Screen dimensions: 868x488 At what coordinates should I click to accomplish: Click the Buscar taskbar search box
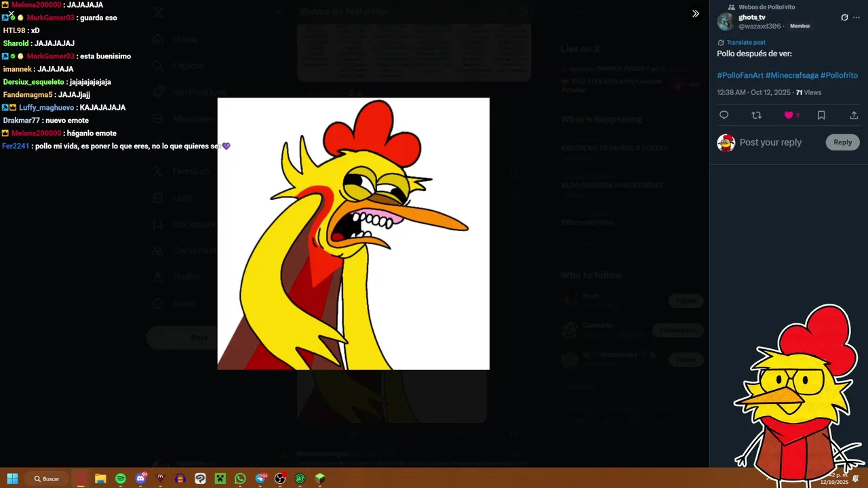coord(47,479)
